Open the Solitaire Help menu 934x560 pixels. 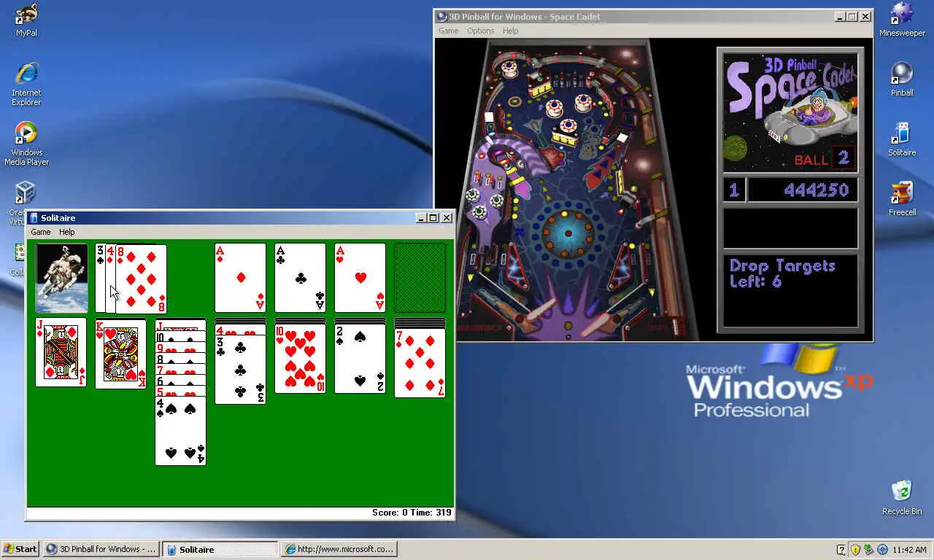point(66,232)
